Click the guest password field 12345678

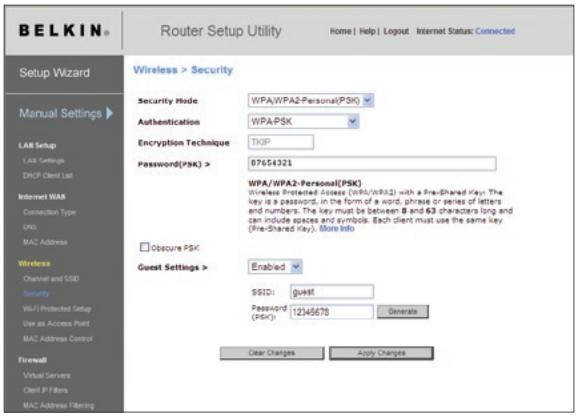[x=332, y=312]
